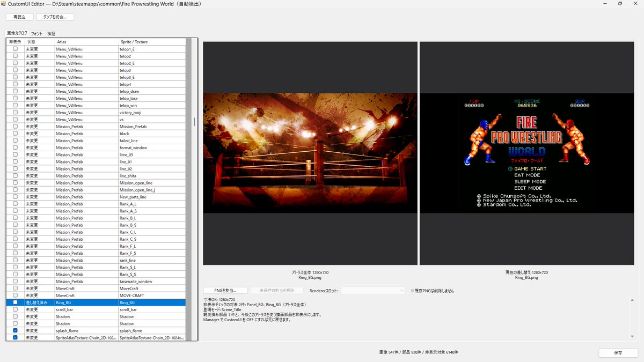
Task: Check the hide box for telop1_E
Action: pos(15,49)
